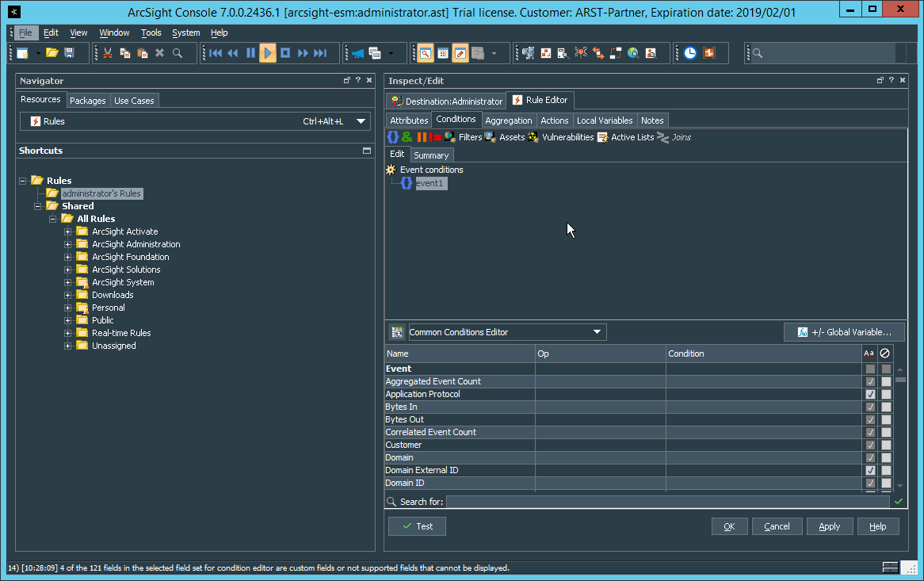Switch to the Aggregation tab
Screen dimensions: 924x581
coord(508,120)
